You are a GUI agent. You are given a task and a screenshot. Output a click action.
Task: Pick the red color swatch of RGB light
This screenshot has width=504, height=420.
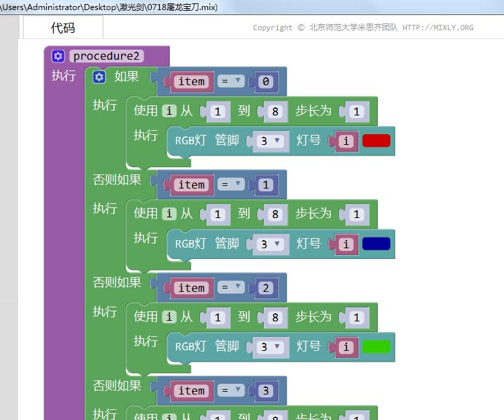pos(376,141)
